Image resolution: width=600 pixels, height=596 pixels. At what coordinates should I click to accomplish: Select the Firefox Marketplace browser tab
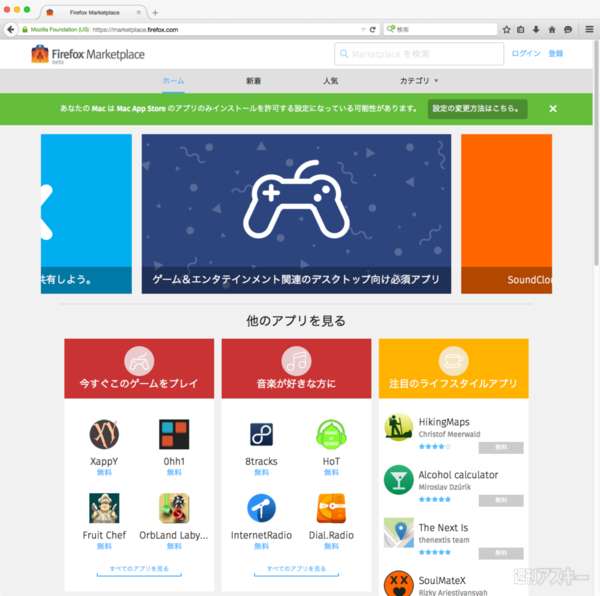coord(94,12)
